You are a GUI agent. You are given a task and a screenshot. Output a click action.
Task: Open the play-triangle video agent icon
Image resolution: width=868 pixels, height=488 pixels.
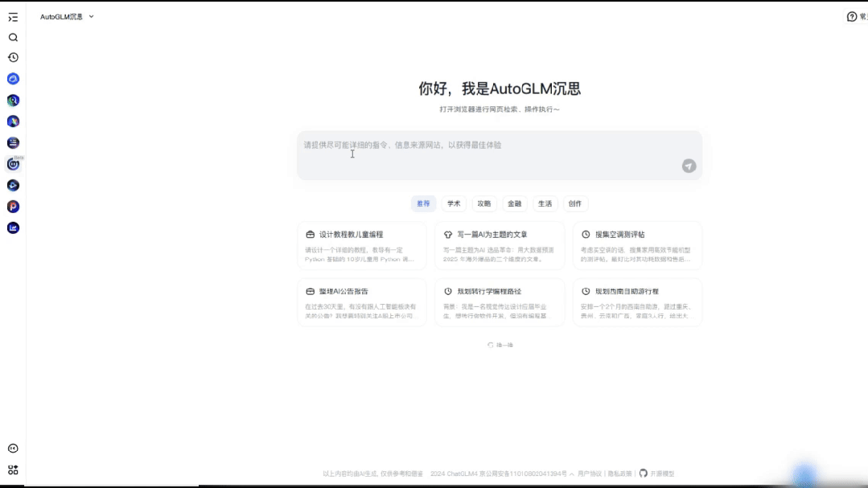click(13, 186)
